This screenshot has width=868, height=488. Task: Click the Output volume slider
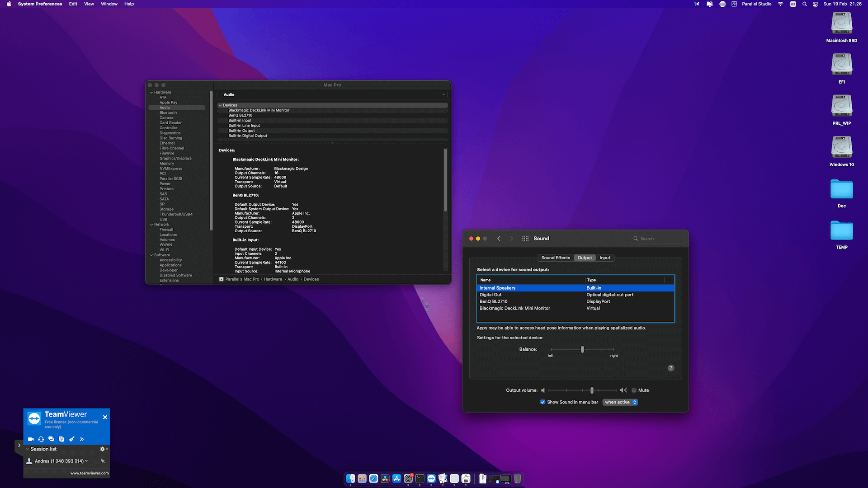click(583, 390)
